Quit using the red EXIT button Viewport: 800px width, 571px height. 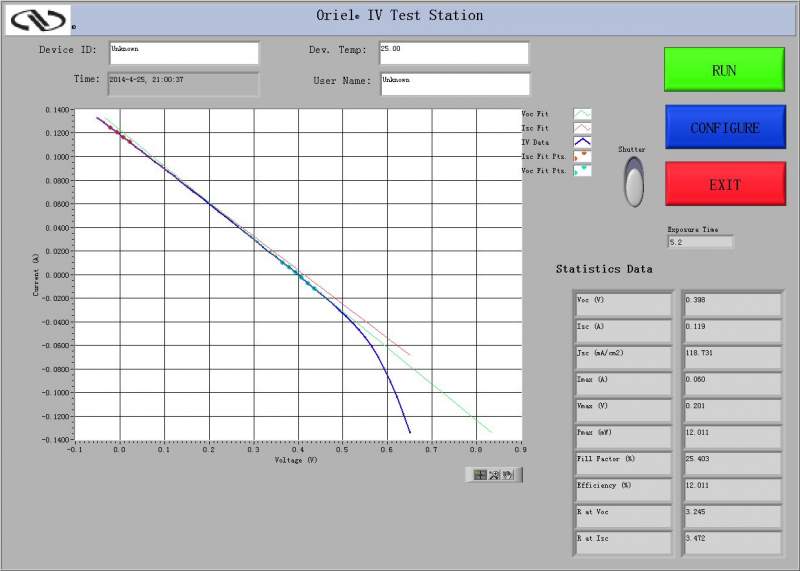(725, 184)
